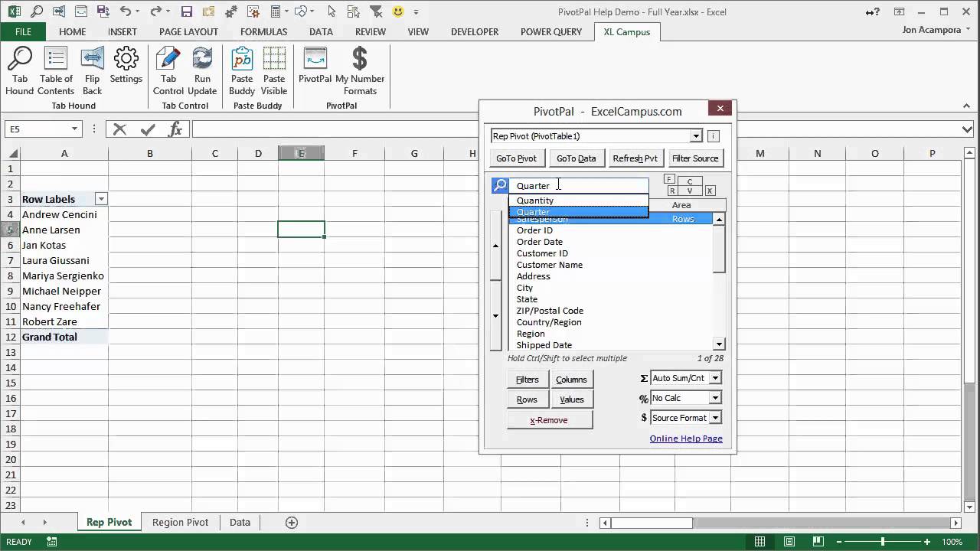
Task: Select Quarter in the search suggestion list
Action: coord(579,212)
